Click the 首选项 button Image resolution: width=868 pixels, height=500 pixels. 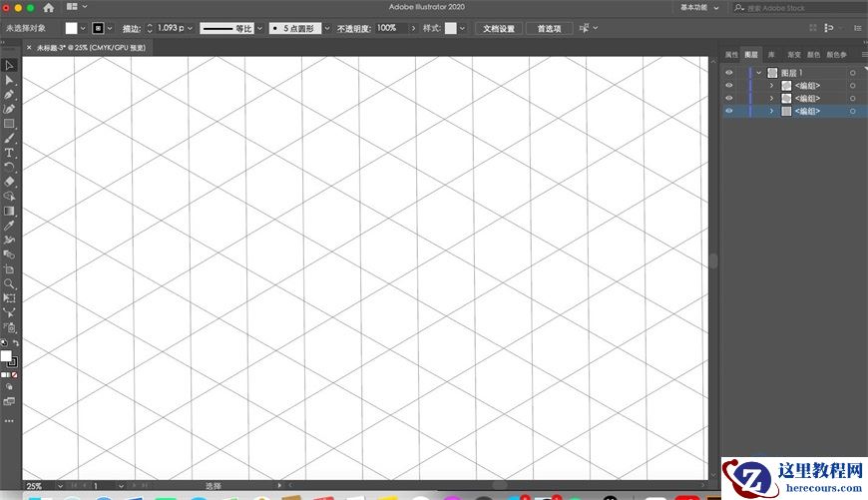[x=549, y=28]
